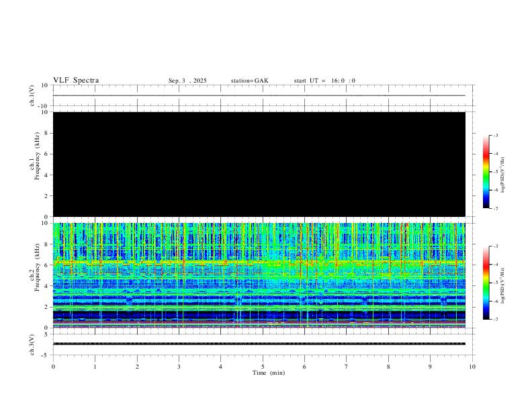Click the black ch.1 spectrogram panel

pyautogui.click(x=259, y=164)
